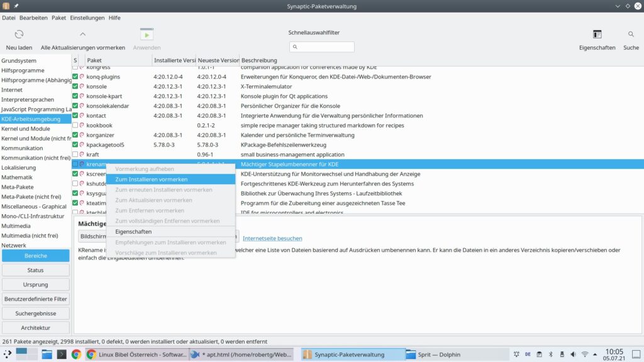Click the Neu laden reload toolbar icon
Viewport: 644px width, 362px height.
(19, 35)
